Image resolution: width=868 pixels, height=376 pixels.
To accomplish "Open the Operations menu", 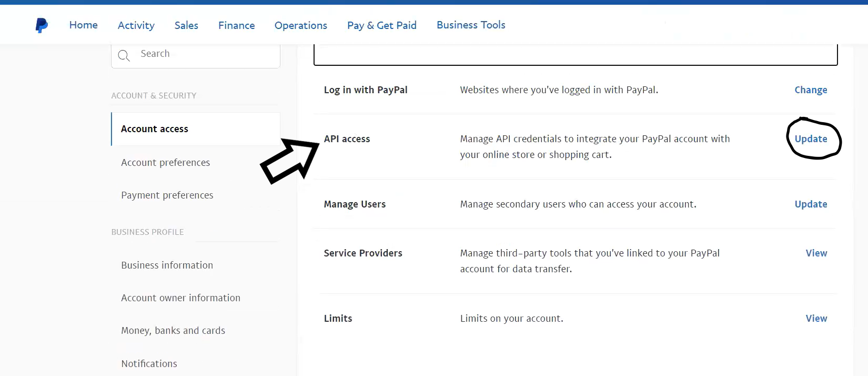I will point(301,25).
